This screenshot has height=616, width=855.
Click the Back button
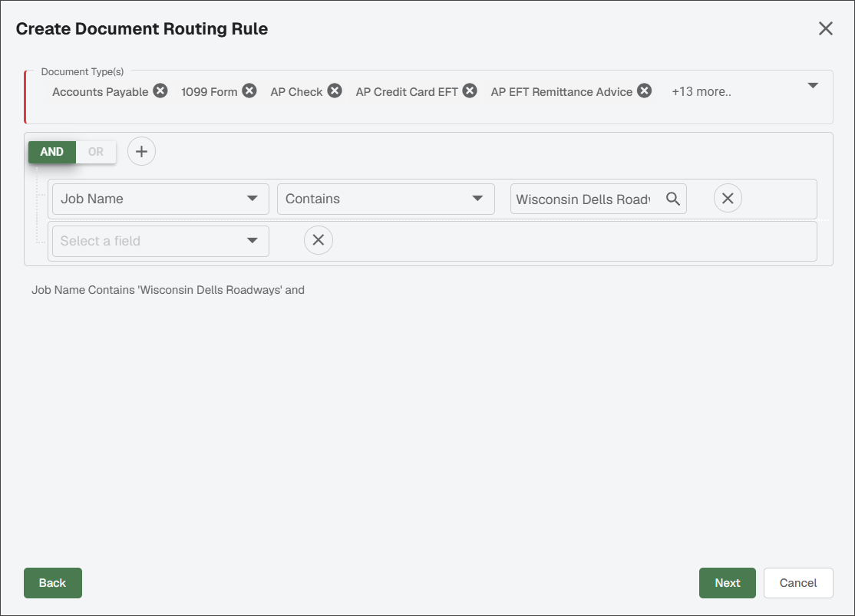pyautogui.click(x=53, y=583)
